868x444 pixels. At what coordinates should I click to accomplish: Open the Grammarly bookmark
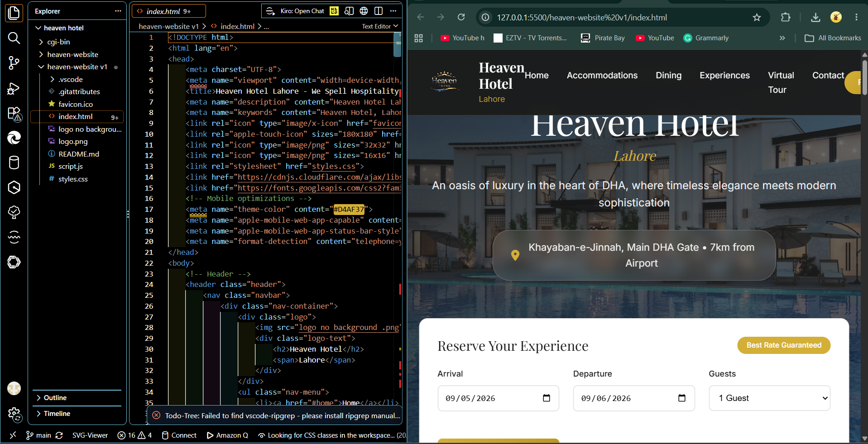click(706, 38)
